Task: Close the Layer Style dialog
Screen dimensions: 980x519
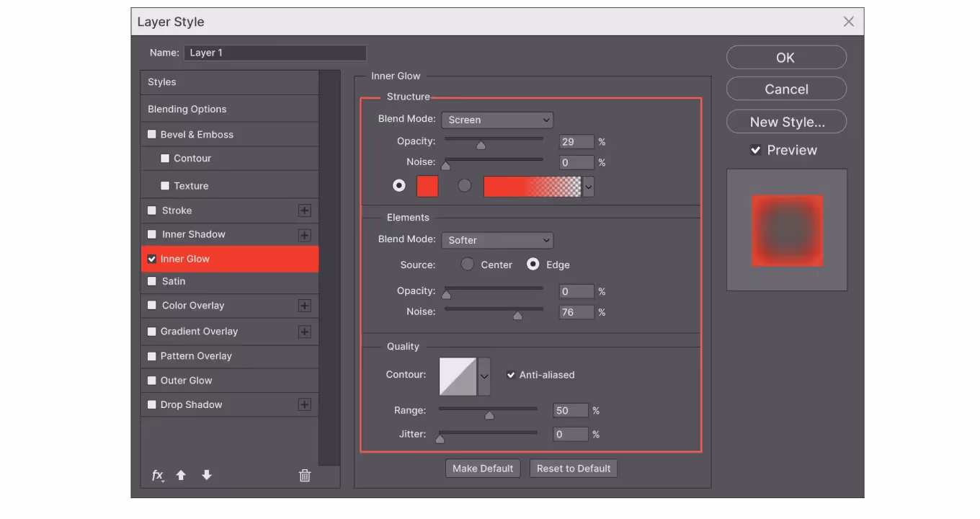Action: click(849, 22)
